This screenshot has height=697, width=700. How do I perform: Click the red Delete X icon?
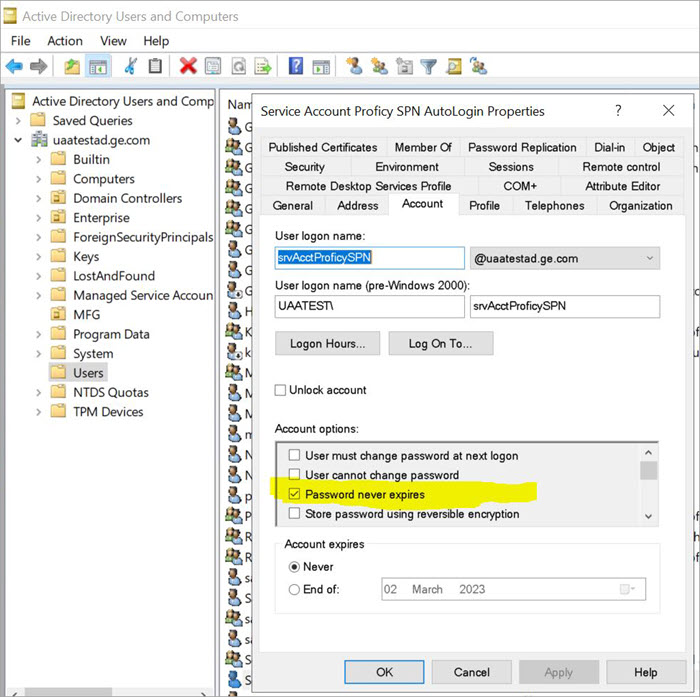[x=188, y=66]
